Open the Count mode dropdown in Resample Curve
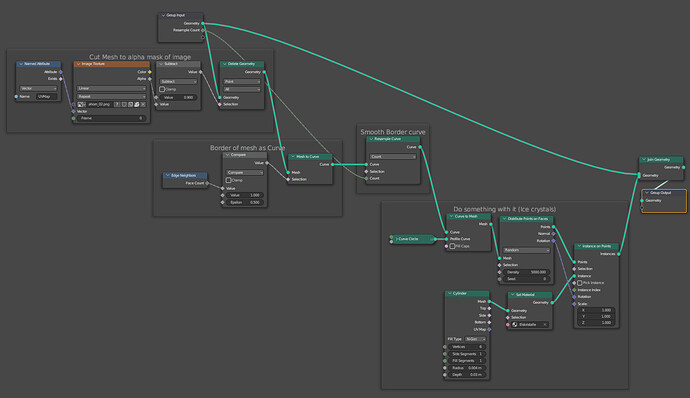 coord(393,157)
